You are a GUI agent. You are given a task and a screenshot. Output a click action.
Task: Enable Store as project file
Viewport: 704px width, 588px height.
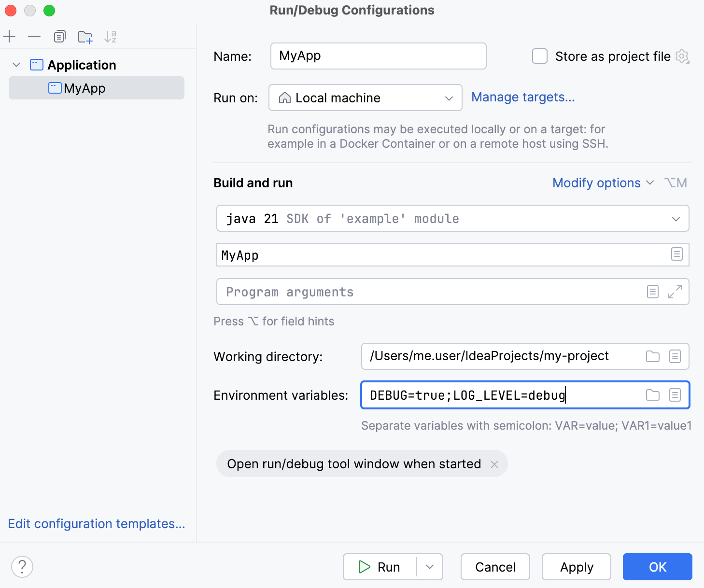[539, 56]
